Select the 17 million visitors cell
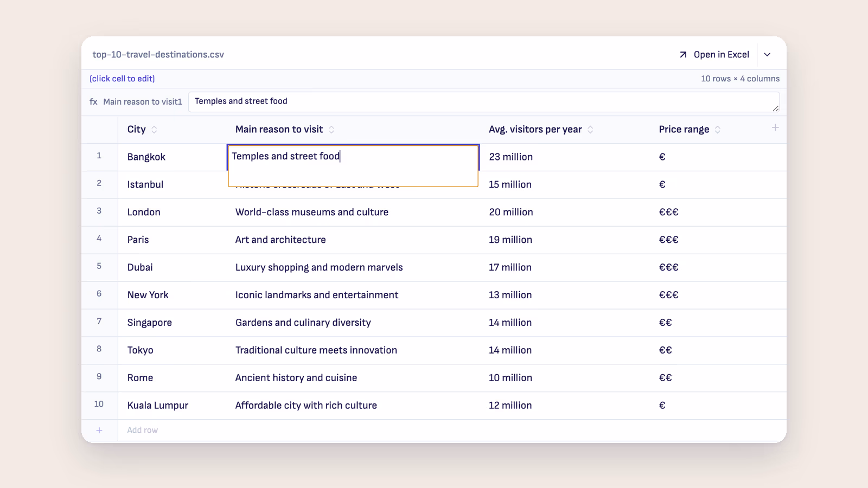This screenshot has height=488, width=868. pyautogui.click(x=565, y=267)
